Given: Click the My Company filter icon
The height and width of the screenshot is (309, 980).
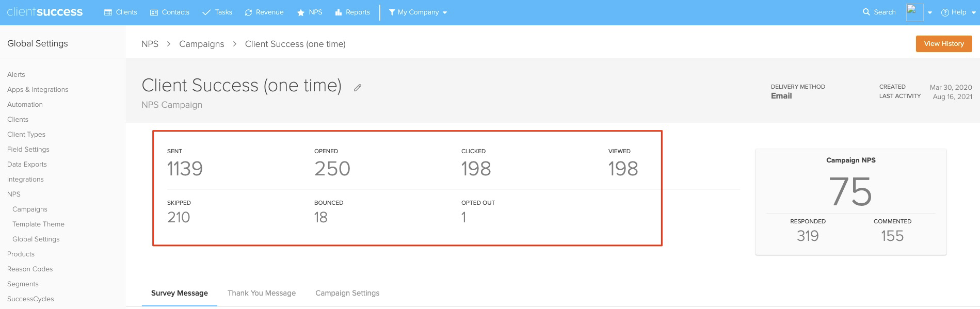Looking at the screenshot, I should tap(392, 12).
